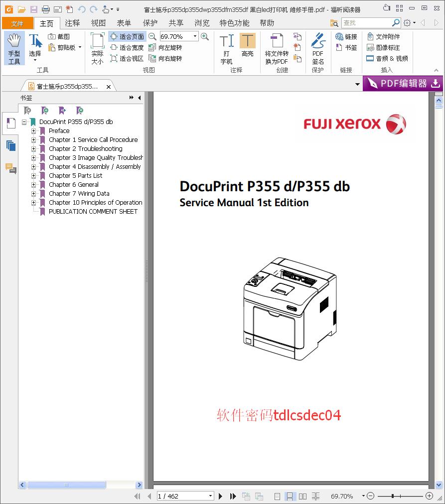Toggle Fit Width (适合宽度) view
Image resolution: width=445 pixels, height=504 pixels.
(127, 48)
